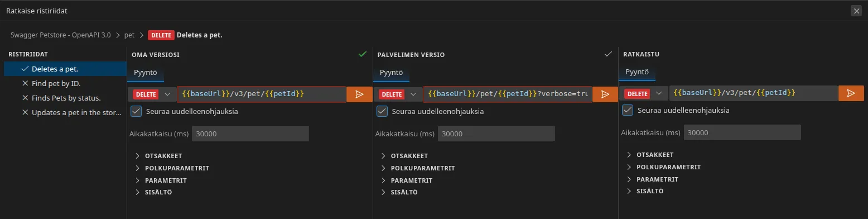Accept Palvelimen versio with its checkmark

click(x=609, y=54)
